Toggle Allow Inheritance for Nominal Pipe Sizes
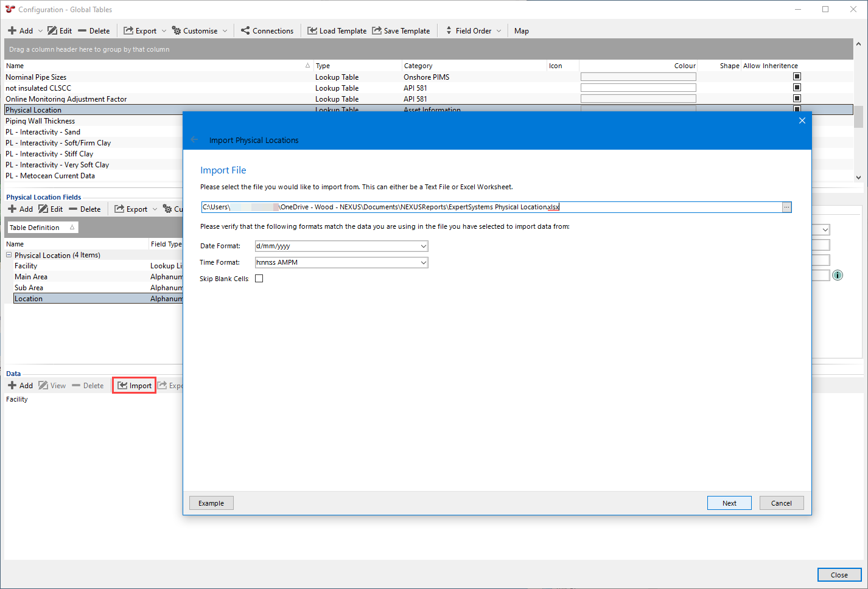The image size is (868, 589). 797,77
